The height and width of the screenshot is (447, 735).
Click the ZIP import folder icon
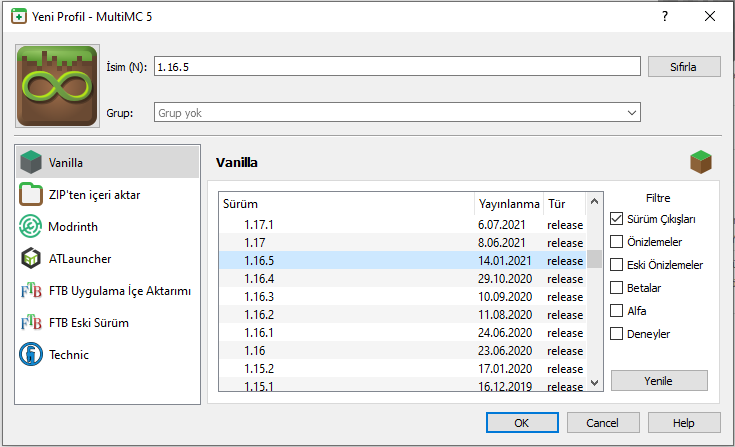click(31, 194)
